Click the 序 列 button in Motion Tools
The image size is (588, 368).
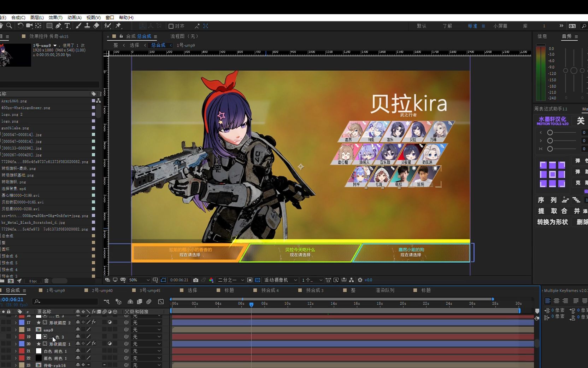pos(547,200)
